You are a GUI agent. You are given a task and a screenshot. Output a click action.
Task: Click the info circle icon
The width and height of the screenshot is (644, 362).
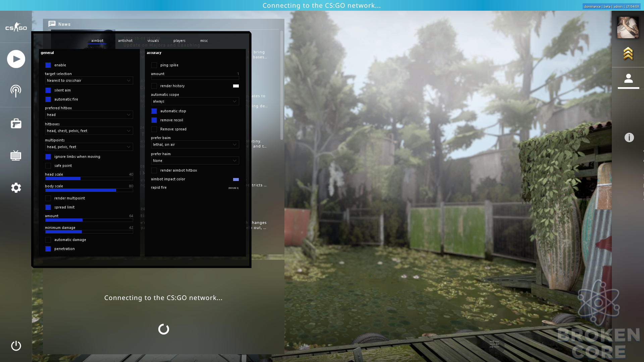[629, 137]
